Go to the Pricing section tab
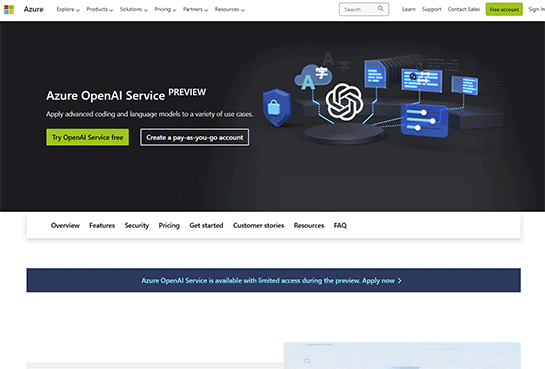Image resolution: width=545 pixels, height=369 pixels. pyautogui.click(x=169, y=226)
